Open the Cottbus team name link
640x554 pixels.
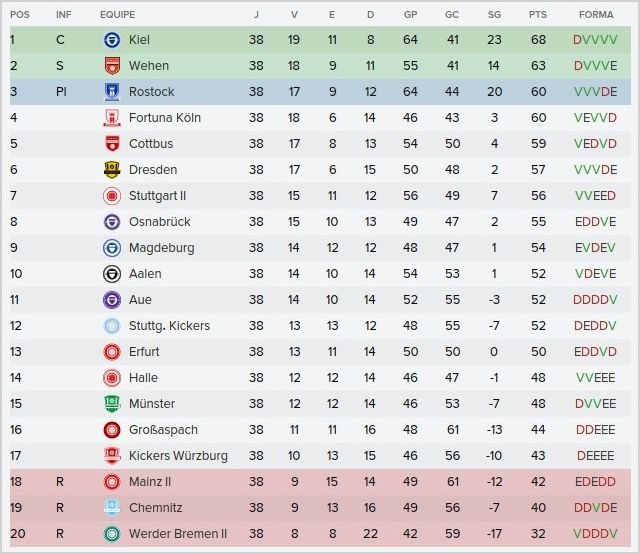click(151, 144)
